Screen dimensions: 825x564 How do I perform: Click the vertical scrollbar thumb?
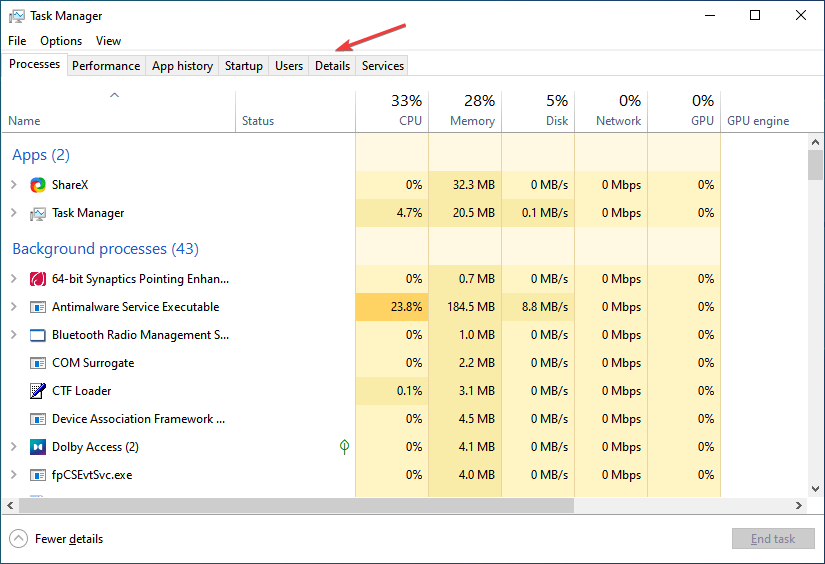click(x=815, y=165)
